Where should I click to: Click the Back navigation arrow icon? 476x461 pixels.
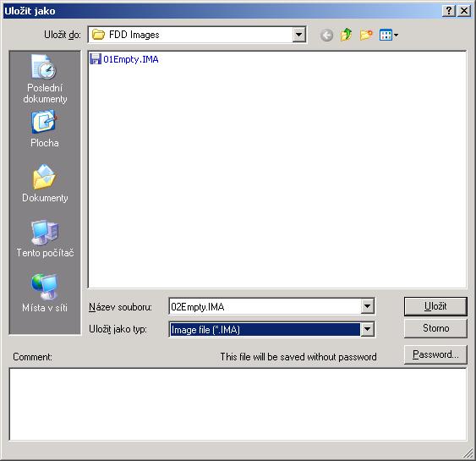point(326,36)
